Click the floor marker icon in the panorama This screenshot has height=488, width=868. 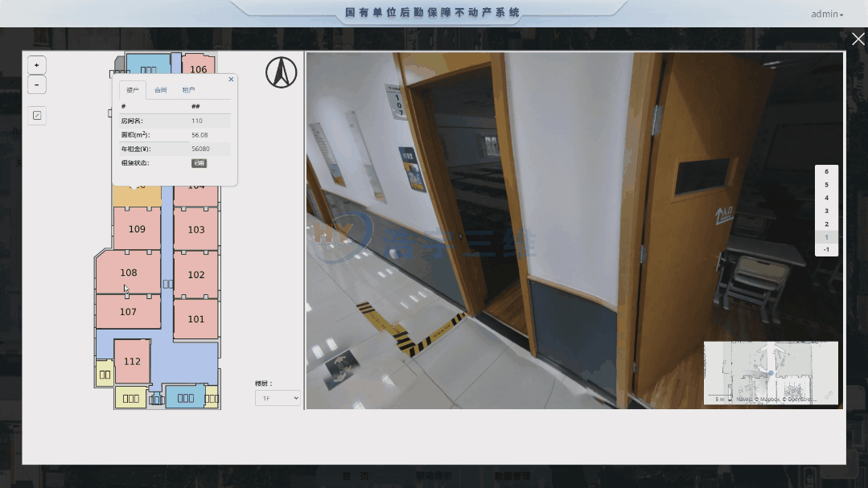340,365
